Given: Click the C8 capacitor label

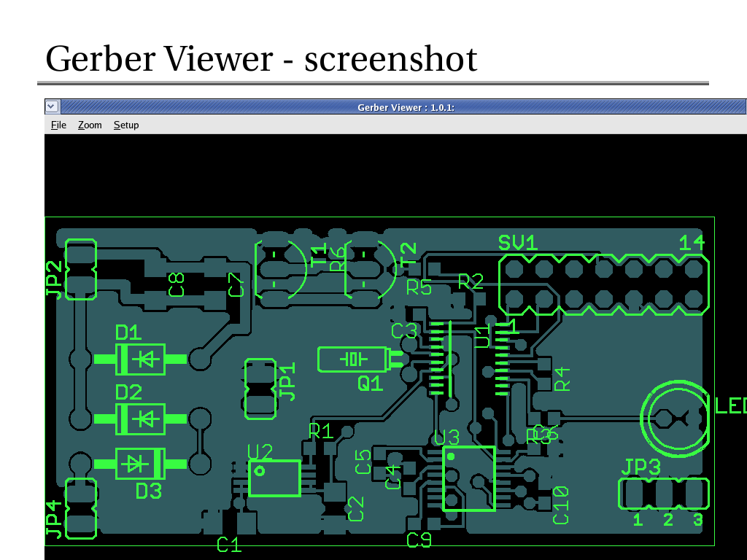Looking at the screenshot, I should (x=177, y=285).
